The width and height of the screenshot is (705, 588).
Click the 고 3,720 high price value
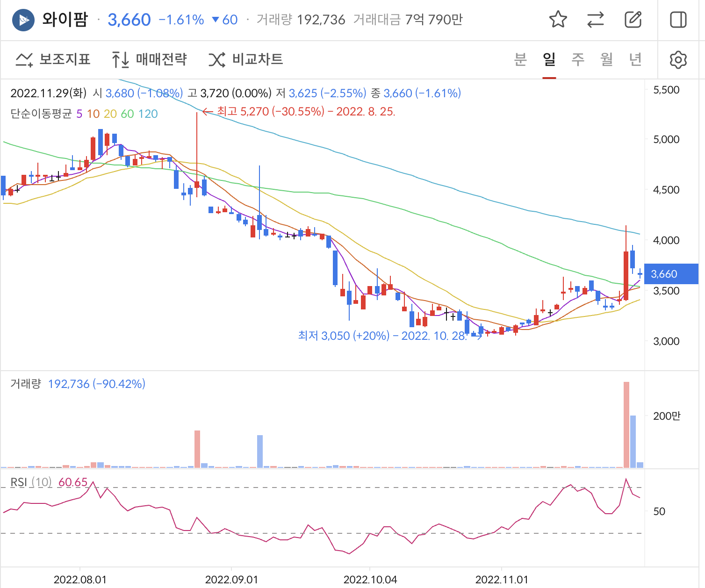[x=230, y=93]
